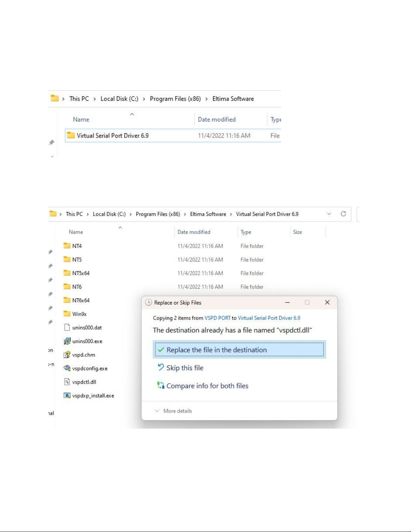This screenshot has width=411, height=532.
Task: Open the Win9x folder
Action: point(79,314)
